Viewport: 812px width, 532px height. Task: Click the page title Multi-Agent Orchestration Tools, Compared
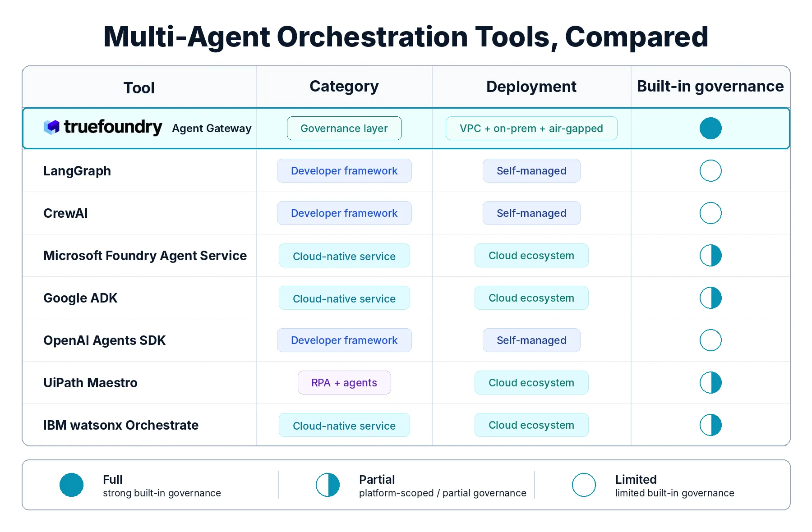tap(406, 37)
